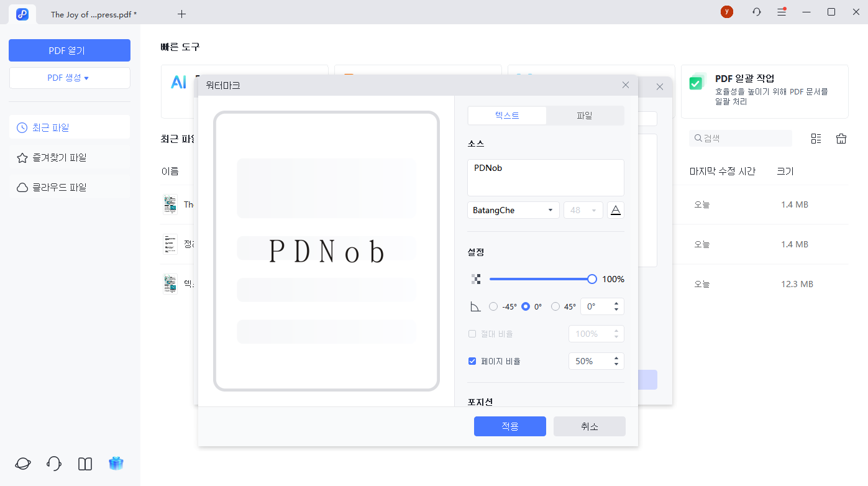Open the PDF 생성 dropdown

tap(69, 78)
